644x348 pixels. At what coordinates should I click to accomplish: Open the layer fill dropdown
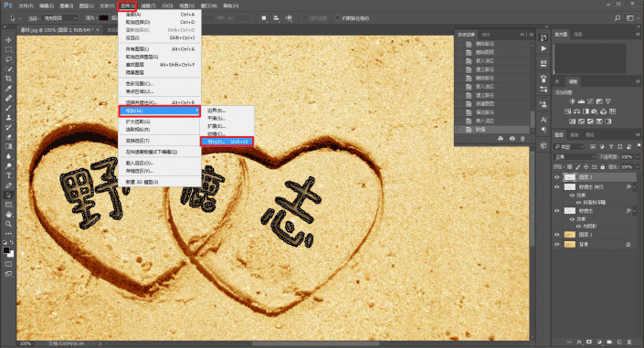pos(638,167)
